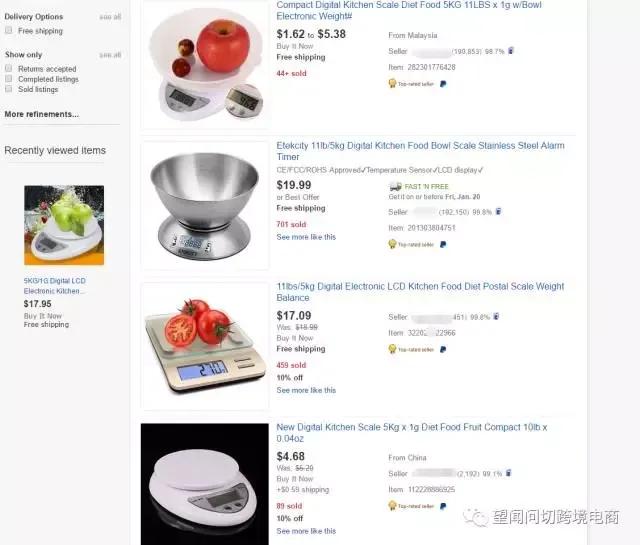Open the New Digital Kitchen Scale 5Kg listing title

pyautogui.click(x=411, y=433)
